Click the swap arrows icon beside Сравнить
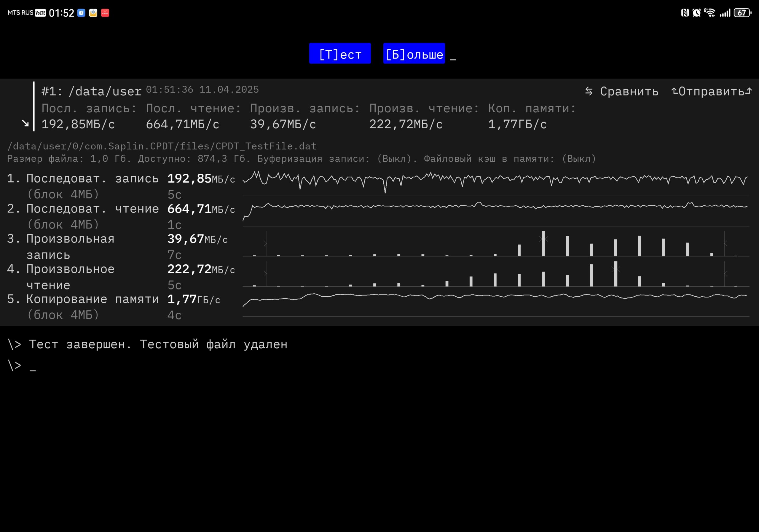759x532 pixels. (x=589, y=91)
